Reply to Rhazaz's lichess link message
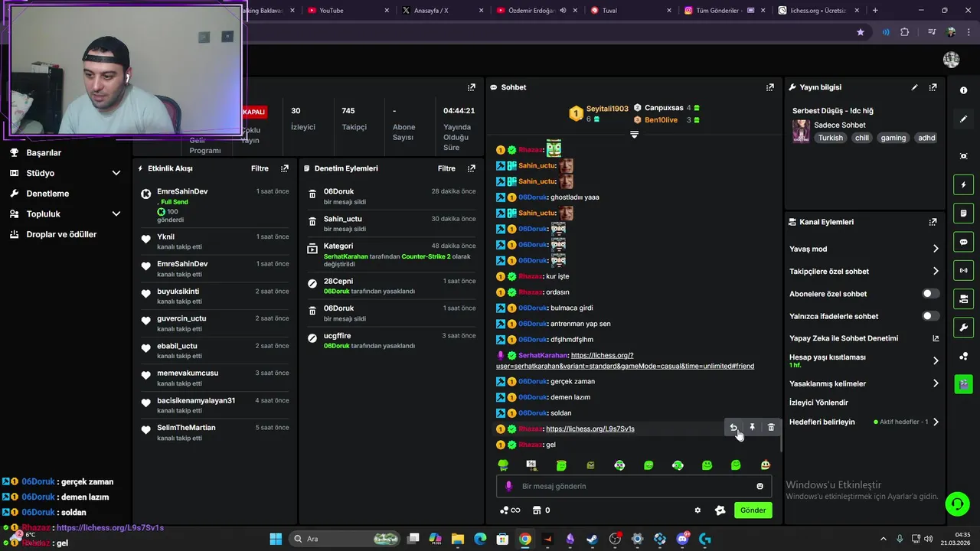Screen dimensions: 980x551 (733, 428)
